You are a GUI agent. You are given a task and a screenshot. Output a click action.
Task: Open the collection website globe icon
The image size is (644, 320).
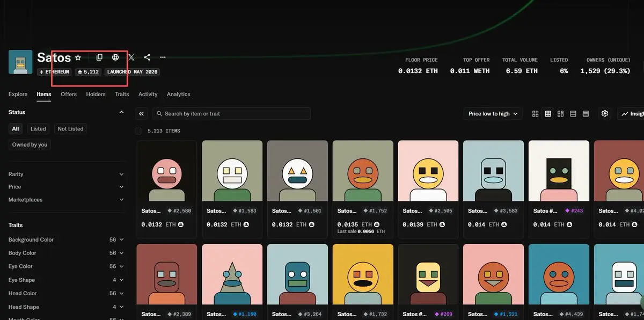115,57
